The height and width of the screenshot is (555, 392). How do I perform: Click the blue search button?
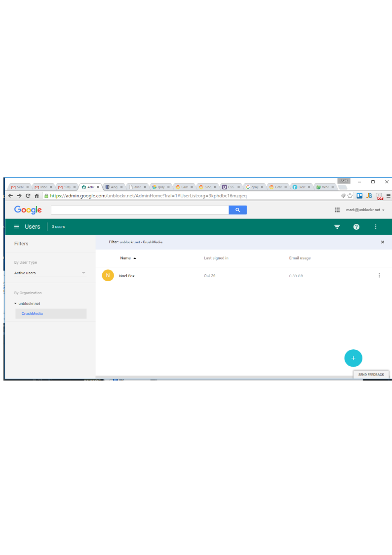click(x=237, y=210)
